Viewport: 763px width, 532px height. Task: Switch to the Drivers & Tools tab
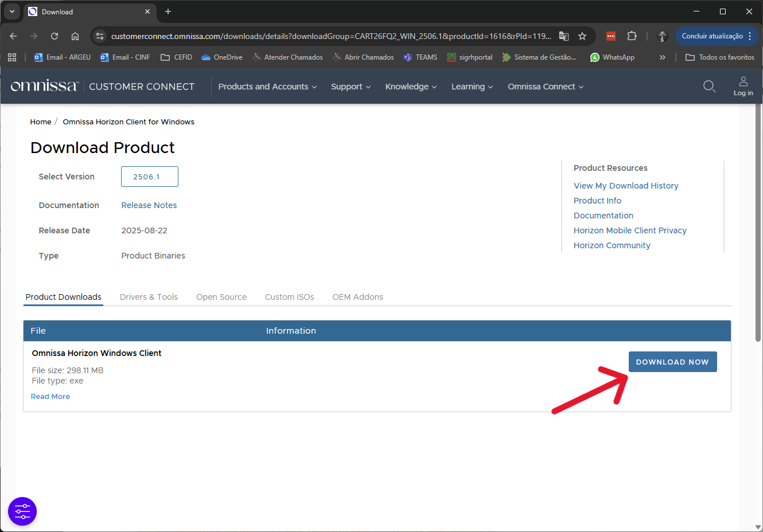[149, 297]
